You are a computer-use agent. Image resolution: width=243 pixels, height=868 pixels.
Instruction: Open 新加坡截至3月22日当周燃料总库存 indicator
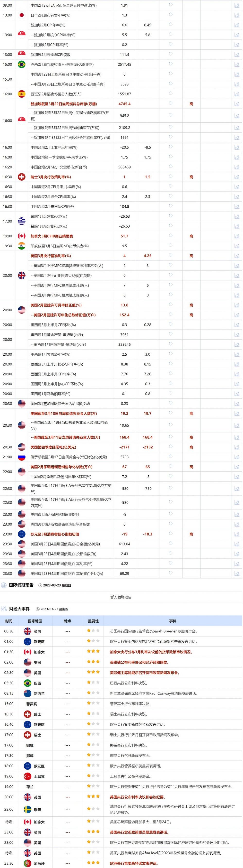(64, 104)
